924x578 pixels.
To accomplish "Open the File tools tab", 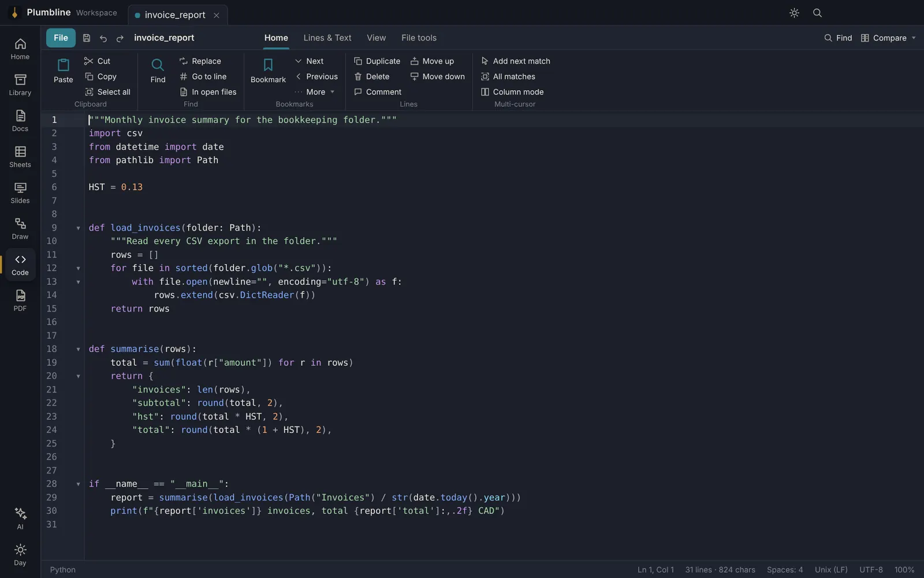I will click(419, 38).
